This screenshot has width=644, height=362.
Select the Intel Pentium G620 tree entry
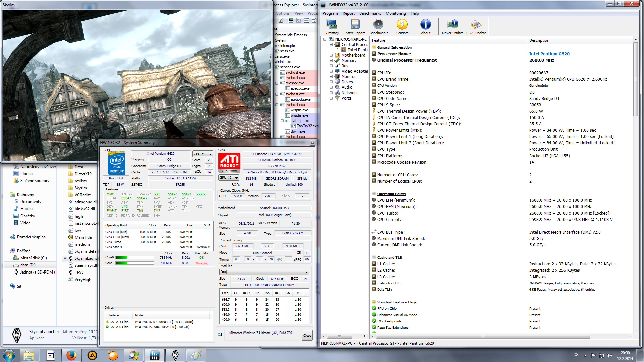tap(358, 50)
